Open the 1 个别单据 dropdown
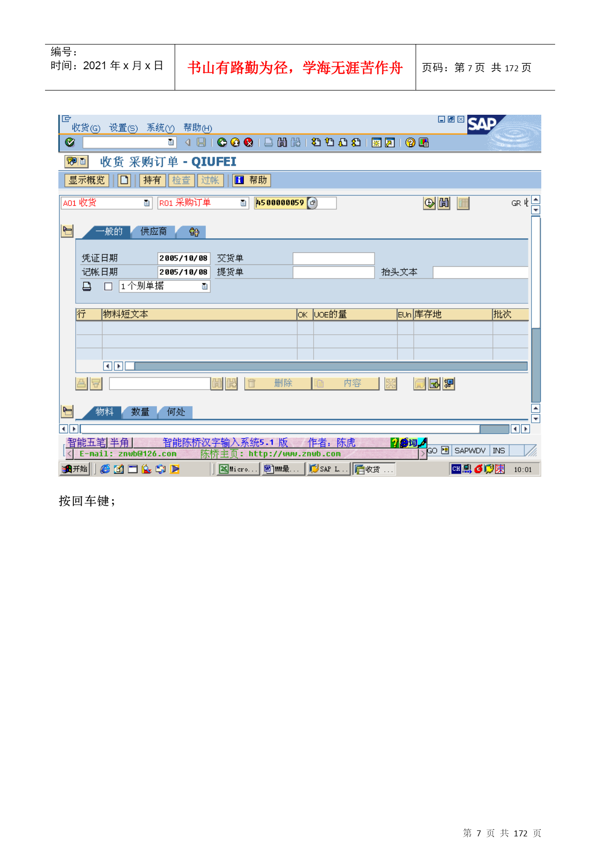Image resolution: width=614 pixels, height=868 pixels. tap(205, 286)
